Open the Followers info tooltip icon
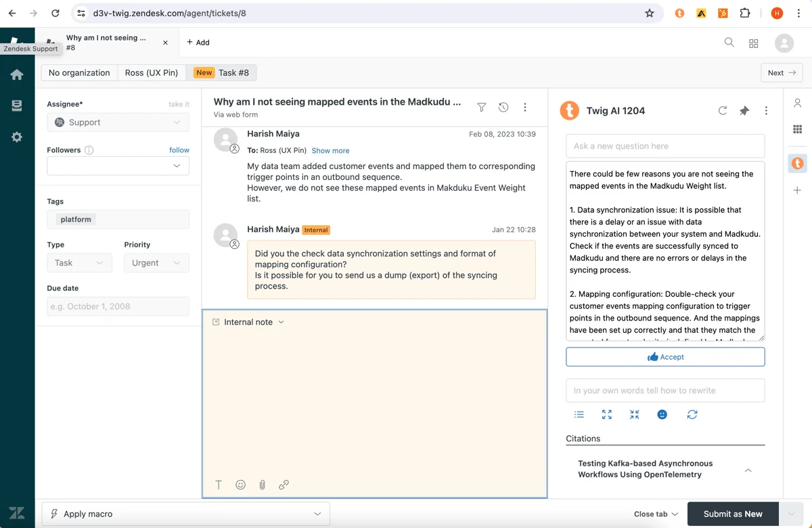Image resolution: width=812 pixels, height=528 pixels. [89, 150]
